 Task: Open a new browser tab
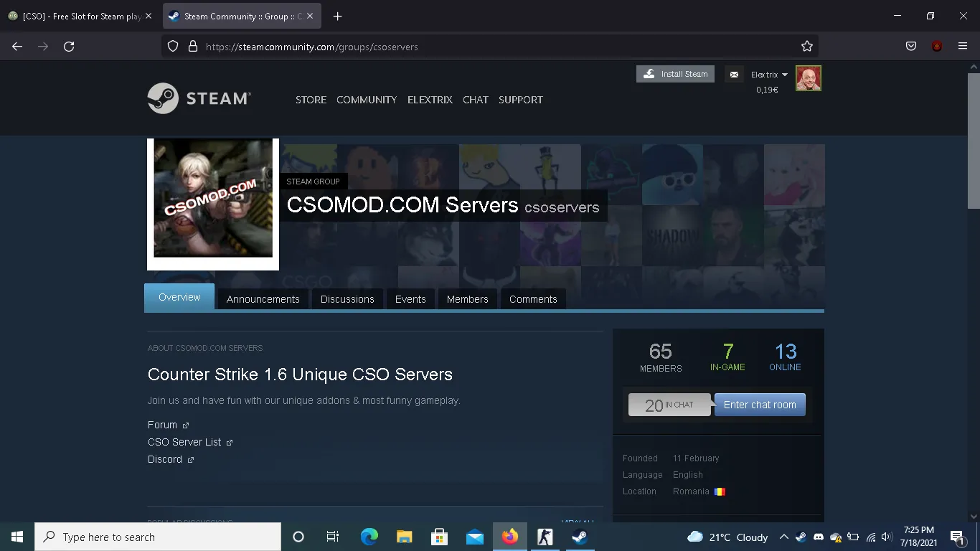[338, 17]
